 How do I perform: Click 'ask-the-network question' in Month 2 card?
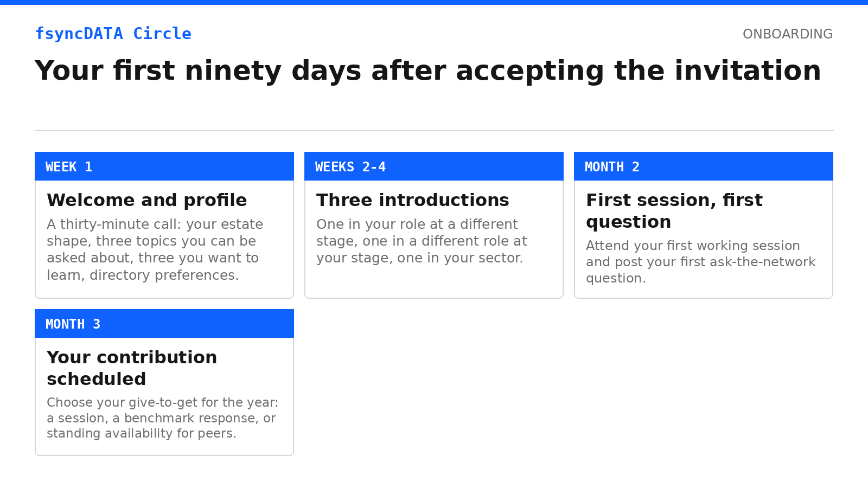(700, 270)
